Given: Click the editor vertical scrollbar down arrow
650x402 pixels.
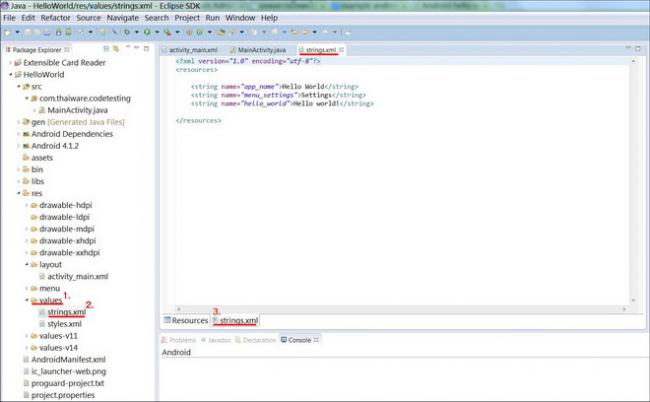Looking at the screenshot, I should point(633,301).
